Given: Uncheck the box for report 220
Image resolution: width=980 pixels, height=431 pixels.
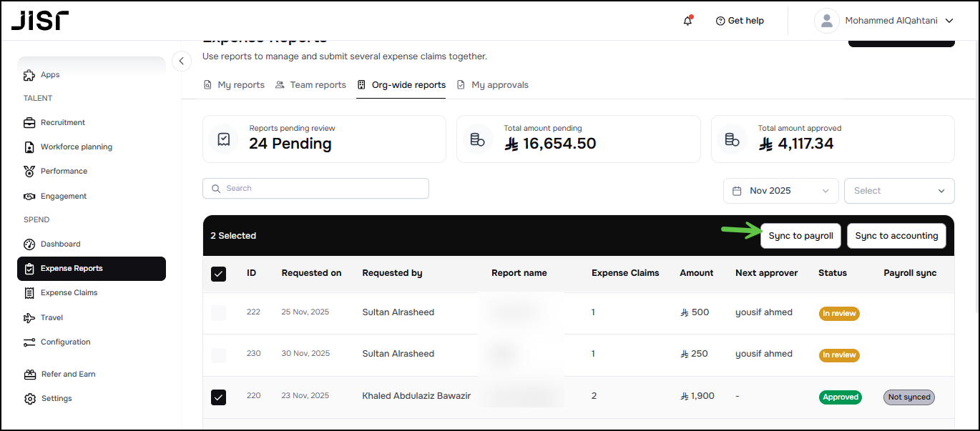Looking at the screenshot, I should click(x=219, y=397).
